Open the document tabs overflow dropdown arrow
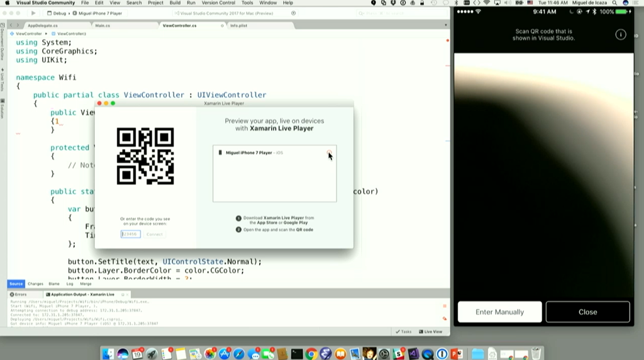644x360 pixels. click(446, 25)
